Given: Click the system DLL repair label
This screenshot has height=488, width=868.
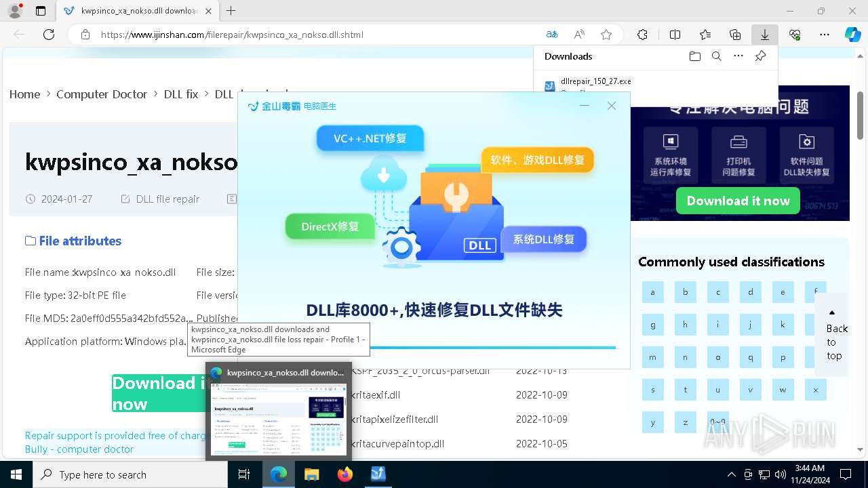Looking at the screenshot, I should coord(544,239).
